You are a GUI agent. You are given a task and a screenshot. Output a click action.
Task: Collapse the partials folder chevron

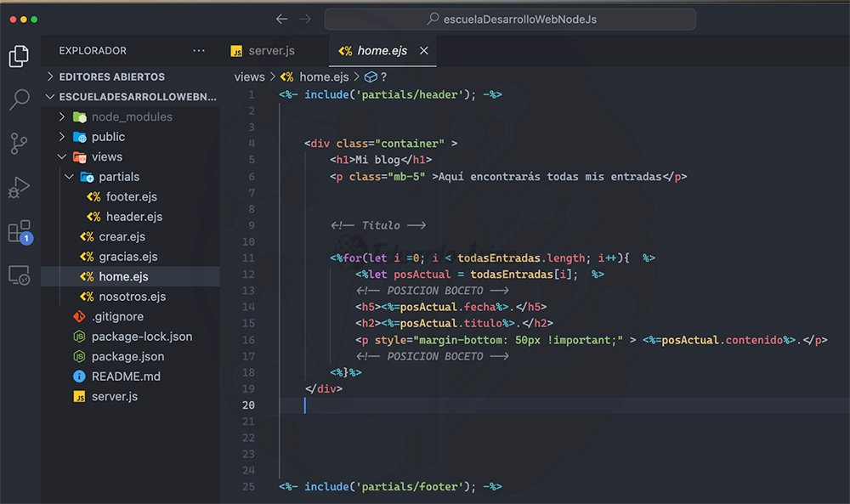[x=69, y=177]
